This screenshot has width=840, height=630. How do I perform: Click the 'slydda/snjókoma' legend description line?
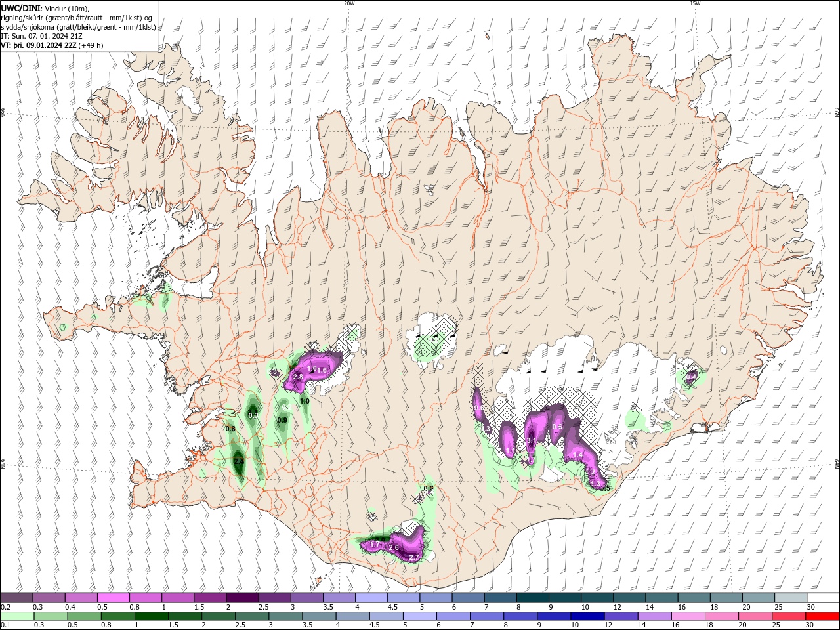pos(79,27)
